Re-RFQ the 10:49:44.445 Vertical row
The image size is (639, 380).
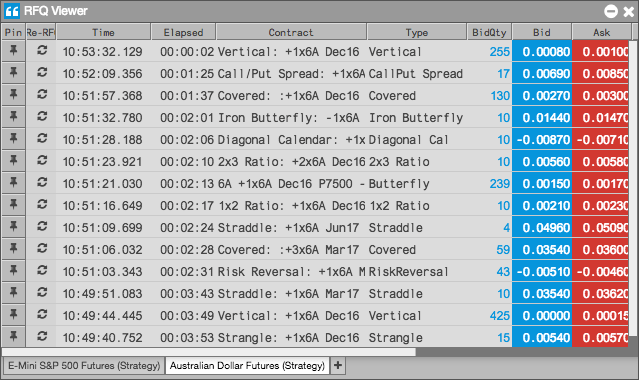pos(42,315)
